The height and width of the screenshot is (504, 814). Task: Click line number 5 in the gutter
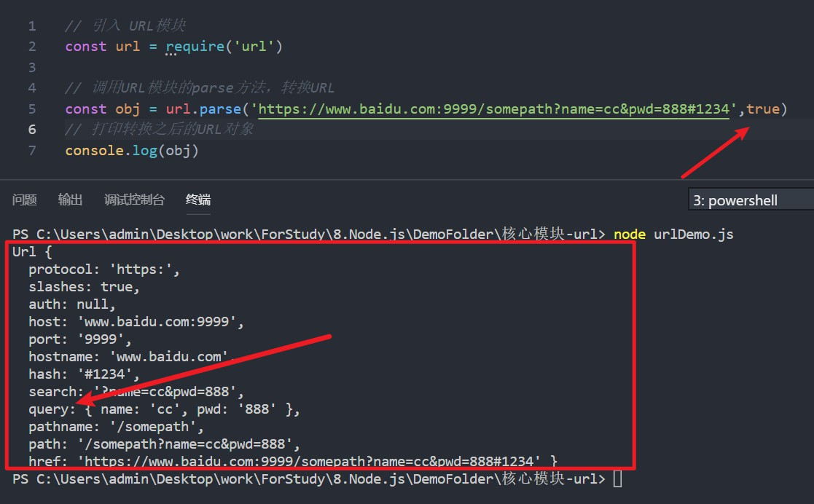(x=32, y=109)
